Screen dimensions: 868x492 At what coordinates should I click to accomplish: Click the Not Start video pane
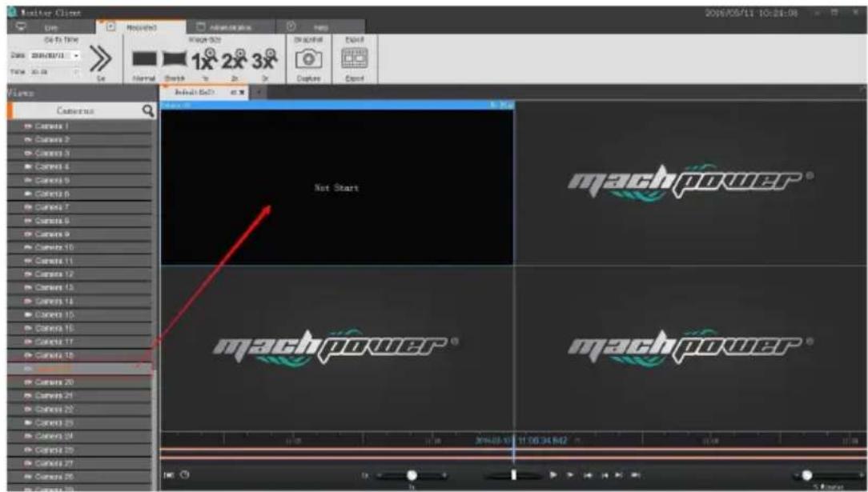(x=336, y=187)
